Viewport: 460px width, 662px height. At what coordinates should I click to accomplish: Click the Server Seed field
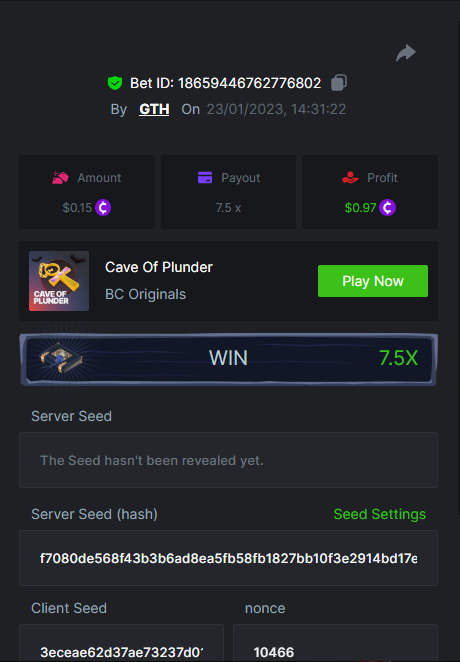(228, 460)
